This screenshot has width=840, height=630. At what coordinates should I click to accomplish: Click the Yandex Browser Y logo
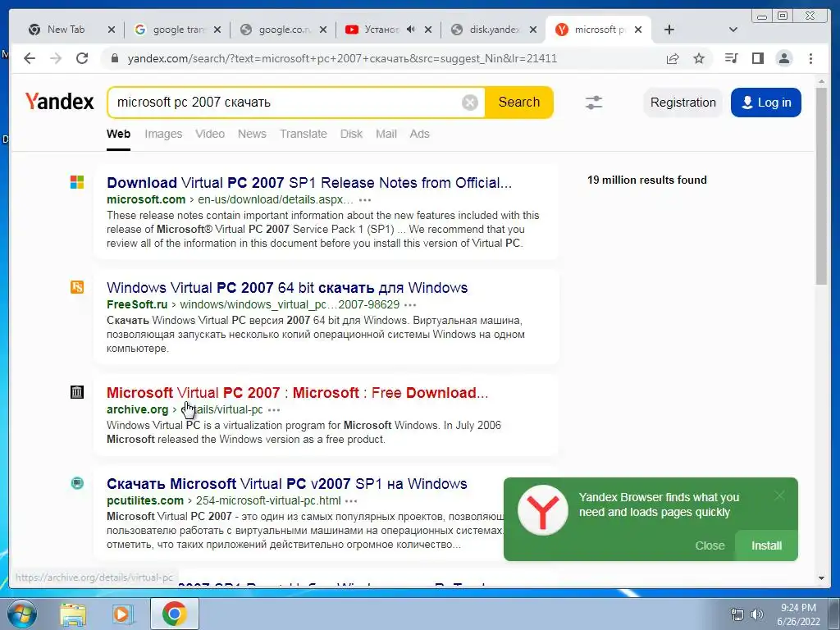pos(543,510)
